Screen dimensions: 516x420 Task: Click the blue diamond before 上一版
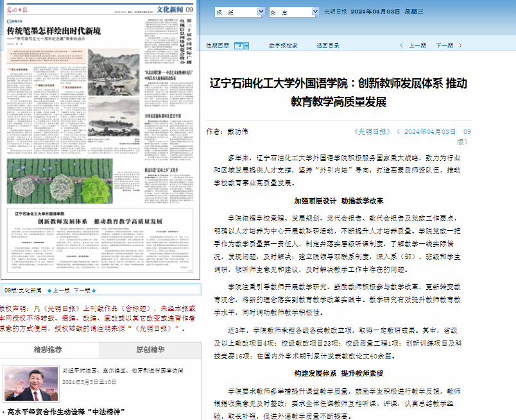pos(48,290)
